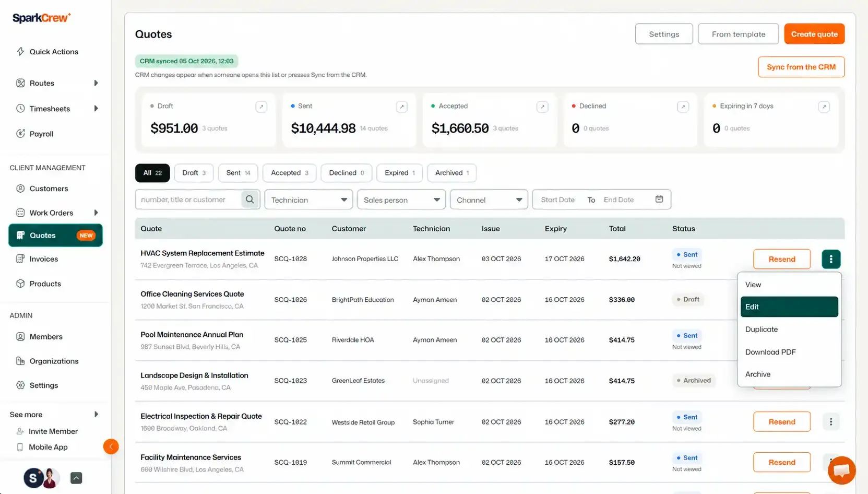Open the orange chat support bubble

coord(841,470)
